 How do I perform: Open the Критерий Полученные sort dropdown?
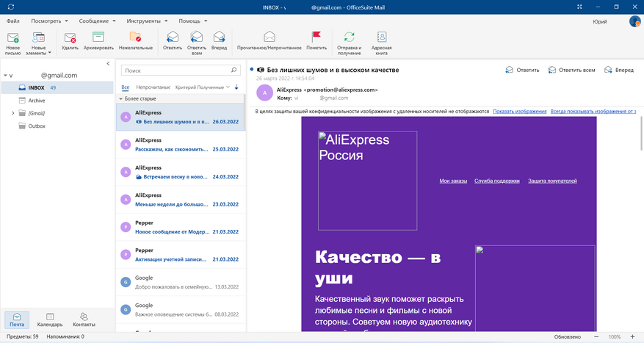[203, 87]
